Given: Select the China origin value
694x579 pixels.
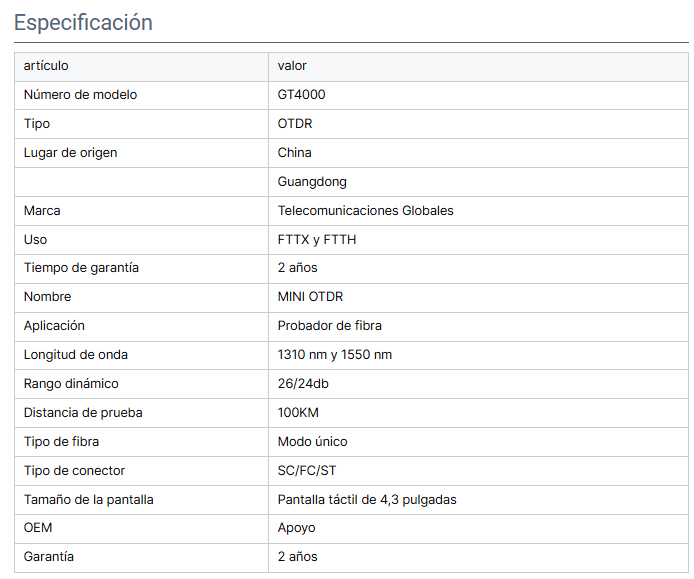Looking at the screenshot, I should pos(294,153).
